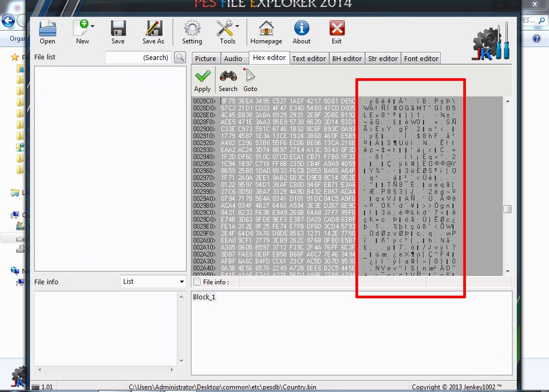Click the hex offset 0028C0 row label
This screenshot has height=392, width=549.
[x=204, y=101]
